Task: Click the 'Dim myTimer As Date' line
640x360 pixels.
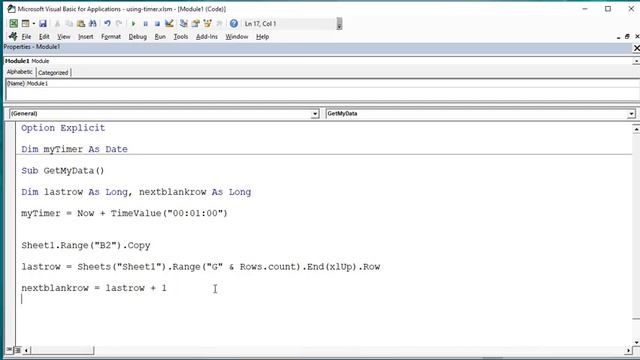Action: click(x=74, y=149)
